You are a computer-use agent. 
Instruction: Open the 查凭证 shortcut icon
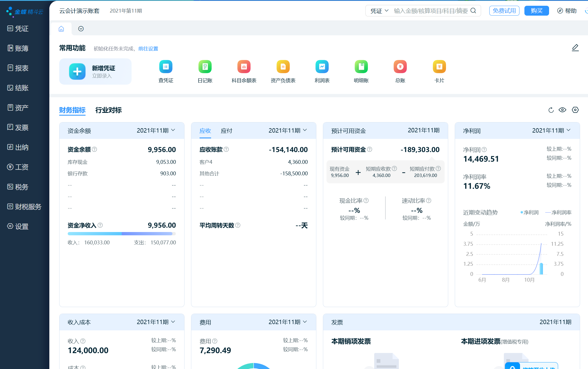[x=166, y=67]
